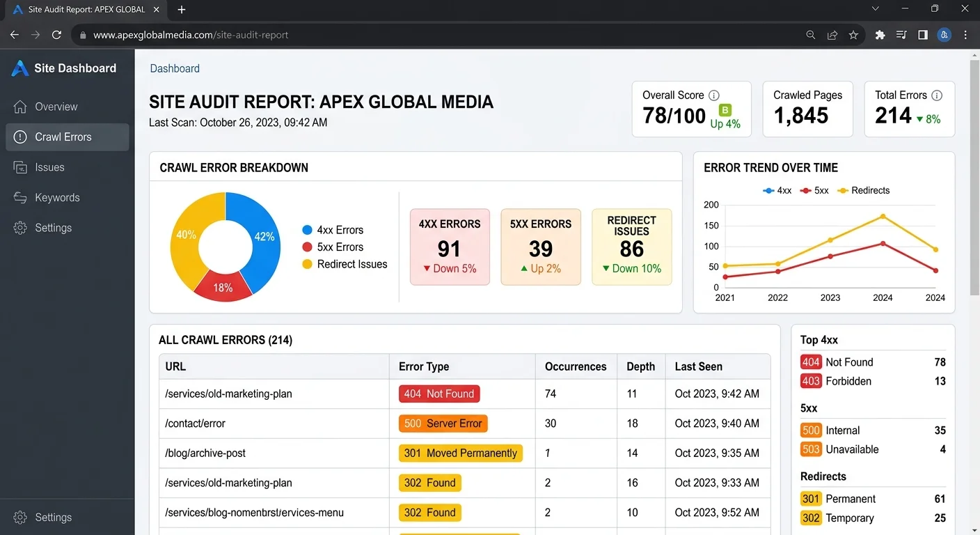Click the Apex logo in sidebar
This screenshot has height=535, width=980.
pyautogui.click(x=21, y=68)
